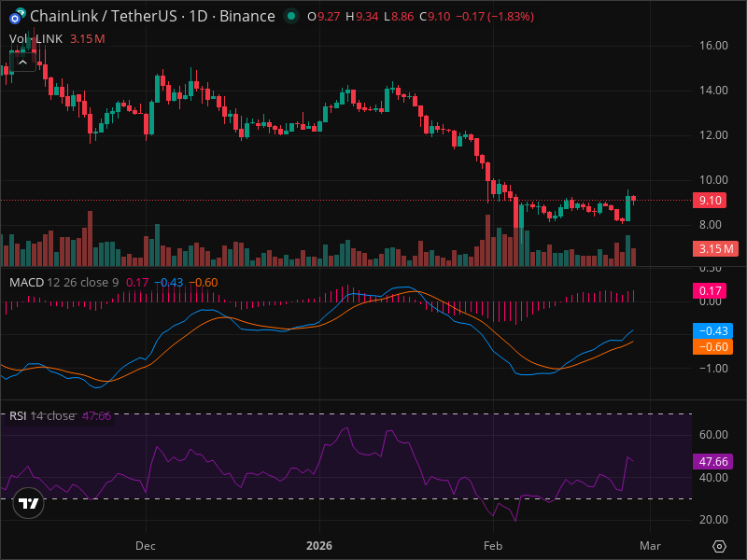Image resolution: width=747 pixels, height=560 pixels.
Task: Click the −0.17 (−1.83%) change value
Action: pos(495,17)
